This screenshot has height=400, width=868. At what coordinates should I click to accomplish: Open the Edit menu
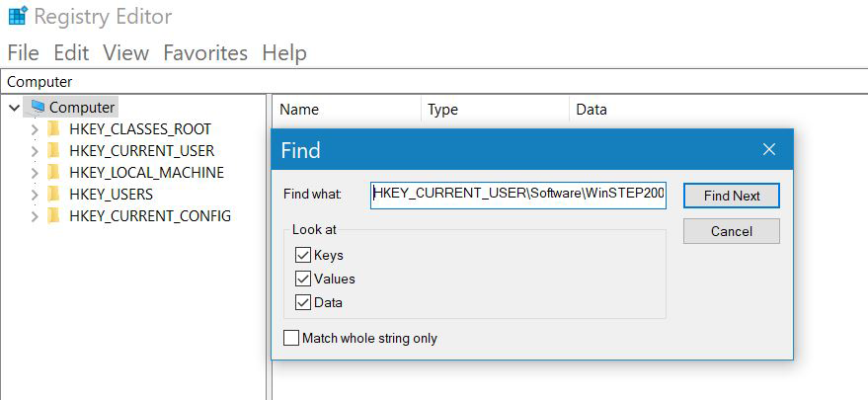coord(71,52)
